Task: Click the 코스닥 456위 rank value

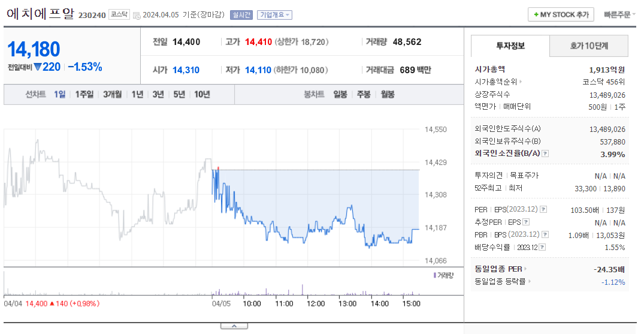Action: click(x=604, y=82)
